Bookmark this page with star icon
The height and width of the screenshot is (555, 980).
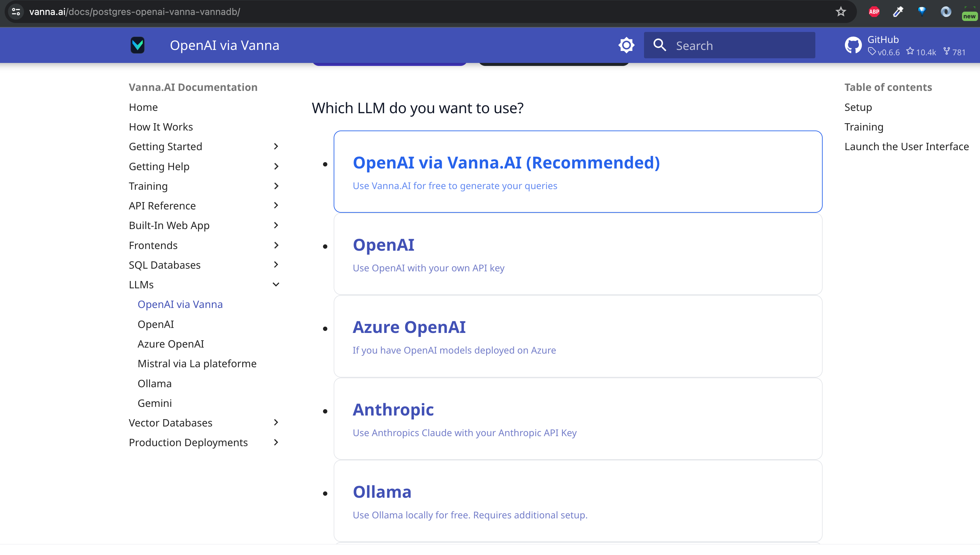(841, 12)
